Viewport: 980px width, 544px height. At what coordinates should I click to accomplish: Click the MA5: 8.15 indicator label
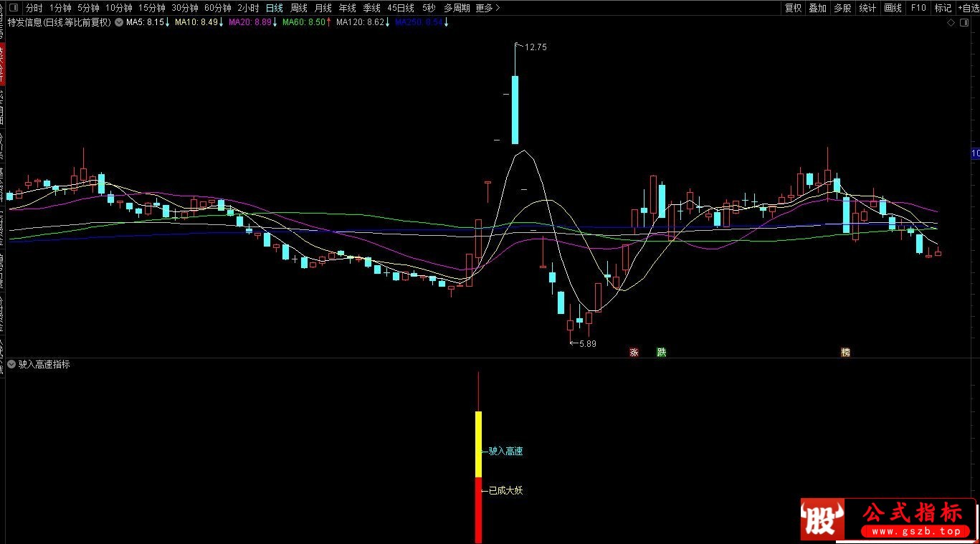tap(148, 23)
